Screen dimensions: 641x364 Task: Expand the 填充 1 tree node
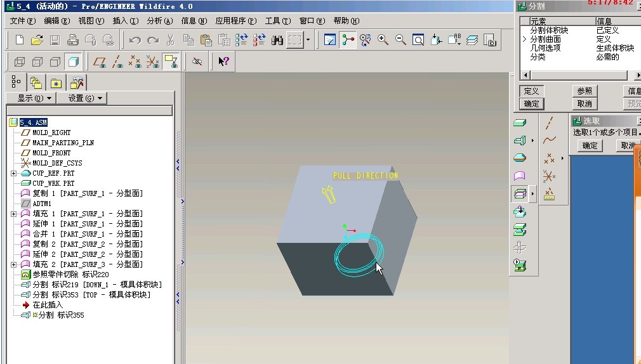coord(13,214)
